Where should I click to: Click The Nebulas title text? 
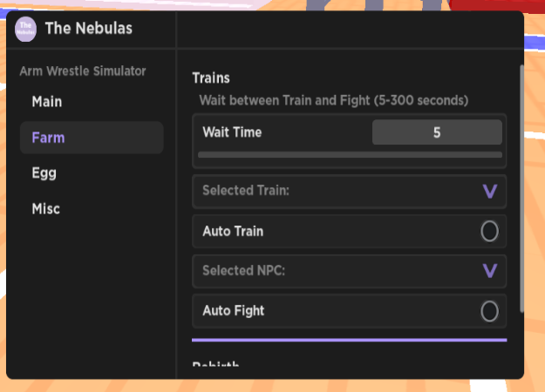coord(89,29)
